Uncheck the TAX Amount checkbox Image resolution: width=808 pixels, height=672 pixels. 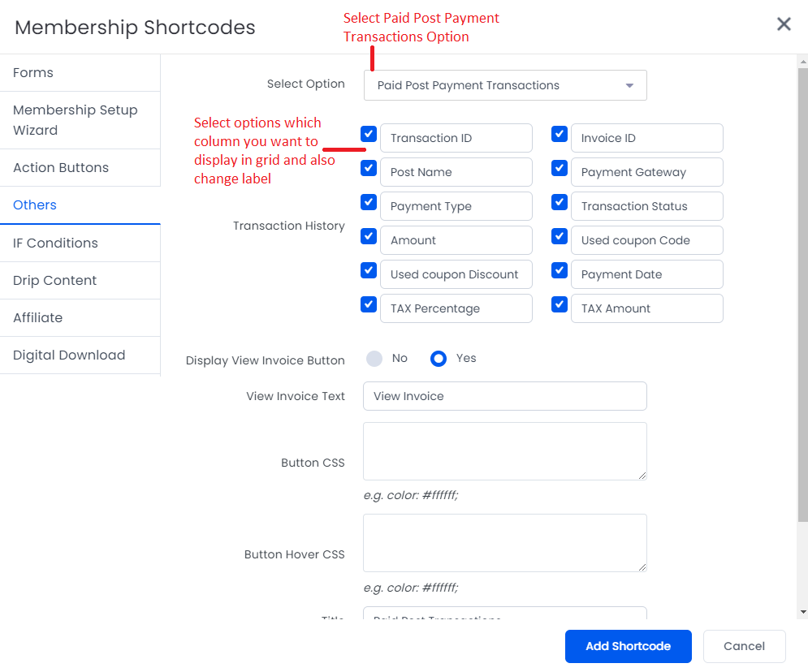click(560, 304)
